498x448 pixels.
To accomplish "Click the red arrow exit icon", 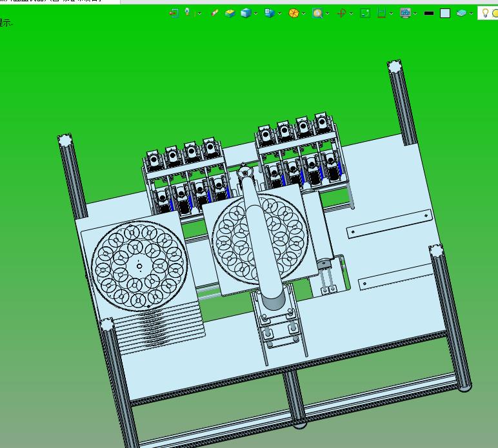I will pos(174,14).
